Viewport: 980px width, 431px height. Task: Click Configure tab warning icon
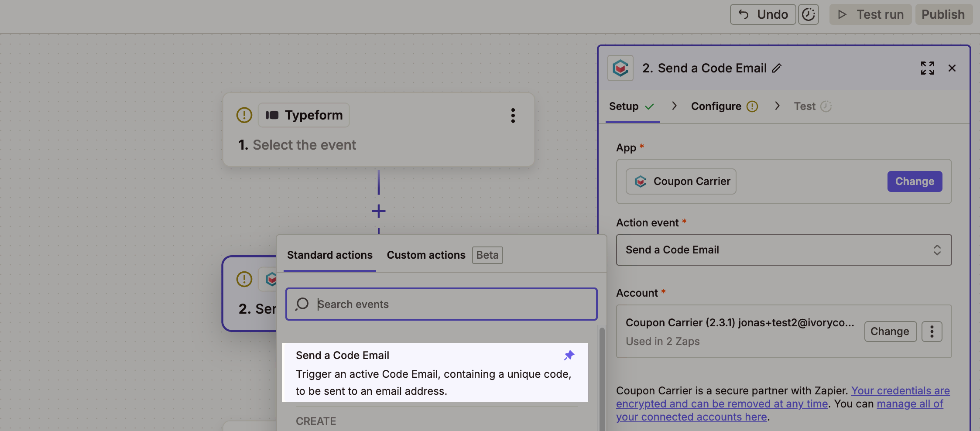click(x=752, y=106)
